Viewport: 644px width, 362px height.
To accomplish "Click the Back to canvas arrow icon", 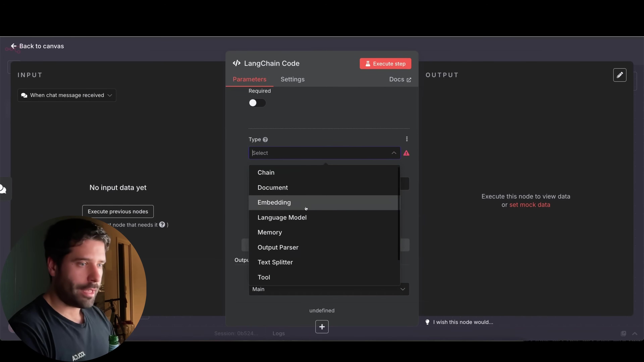I will (x=13, y=46).
